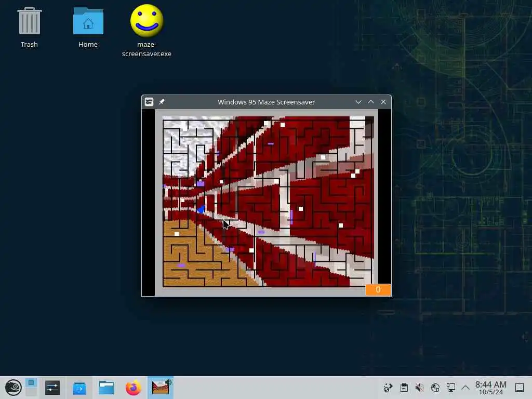Image resolution: width=532 pixels, height=399 pixels.
Task: Expand hidden system tray icons arrow
Action: coord(465,388)
